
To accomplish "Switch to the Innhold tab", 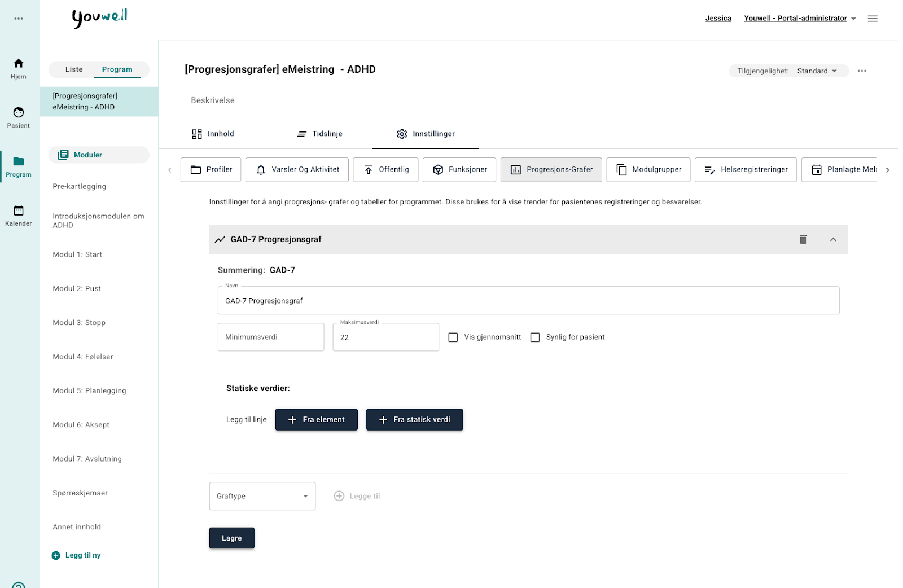I will (213, 134).
